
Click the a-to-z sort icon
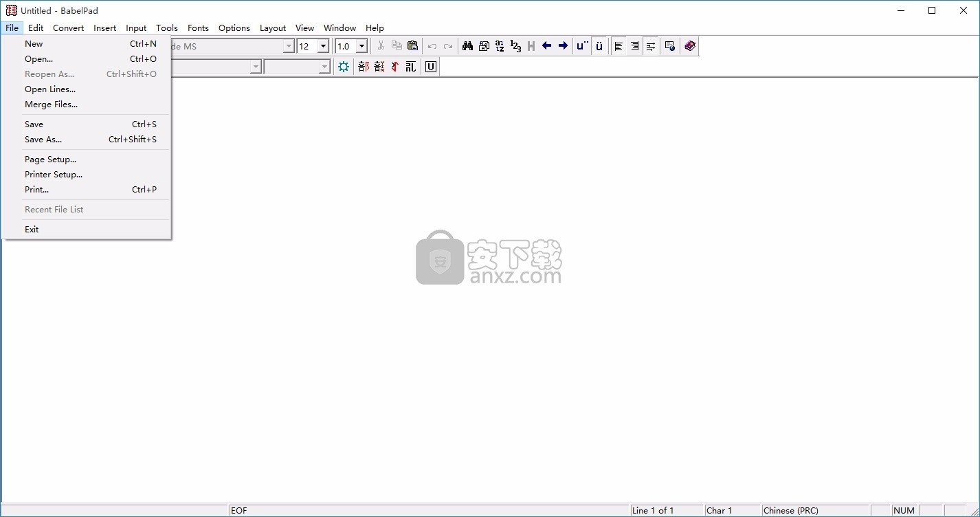[500, 46]
